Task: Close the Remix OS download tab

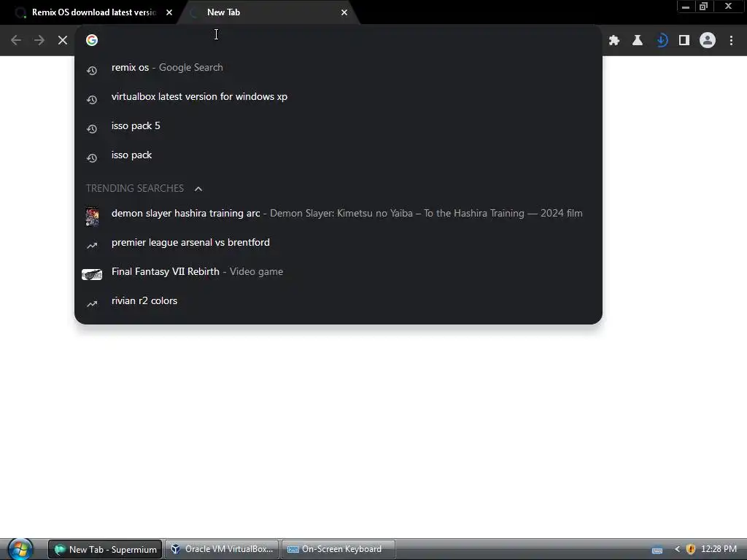Action: click(x=169, y=12)
